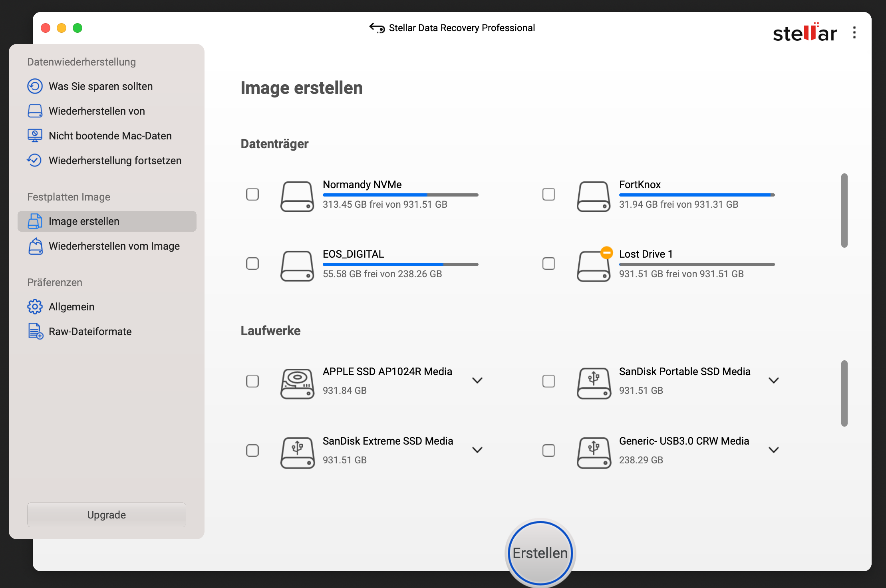Screen dimensions: 886x588
Task: Click the Normandy NVMe name label
Action: (362, 185)
